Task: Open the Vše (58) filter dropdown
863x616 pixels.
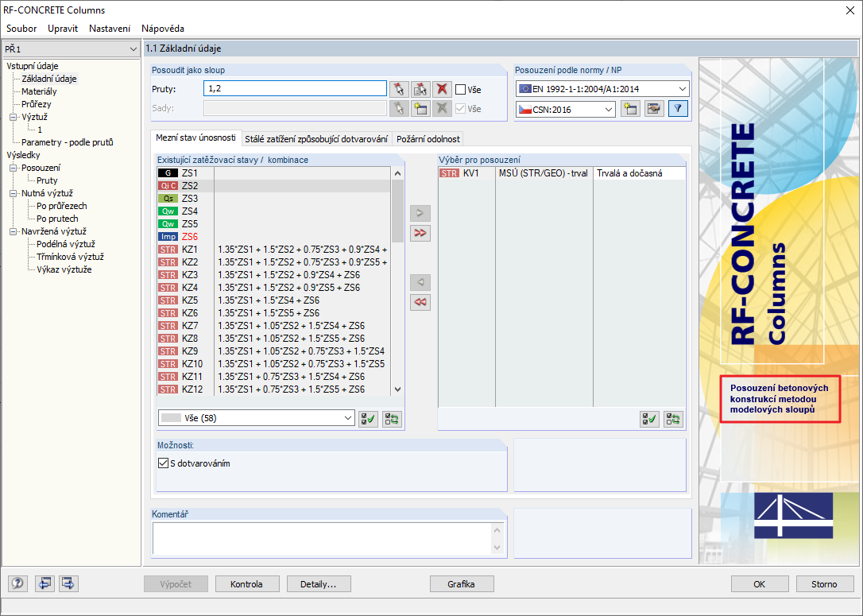Action: click(x=256, y=418)
